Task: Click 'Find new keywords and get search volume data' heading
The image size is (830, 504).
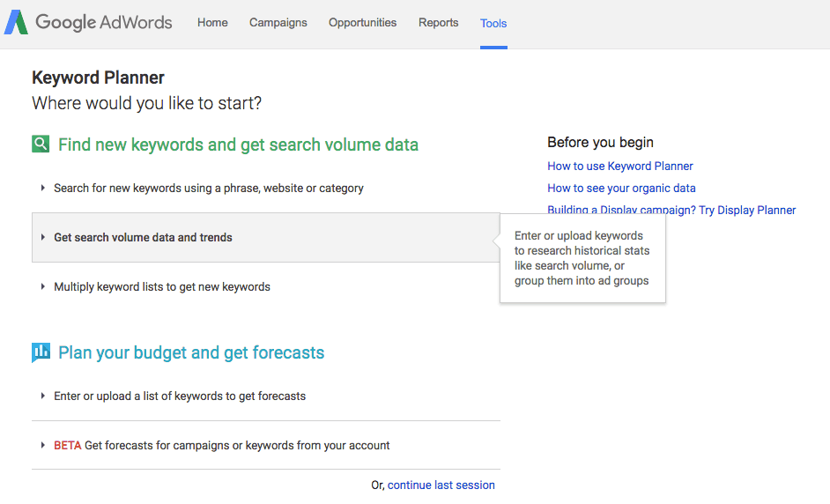Action: (238, 145)
